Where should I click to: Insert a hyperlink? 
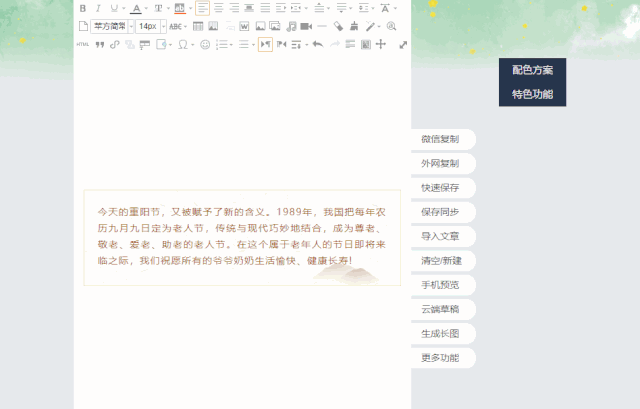[115, 44]
